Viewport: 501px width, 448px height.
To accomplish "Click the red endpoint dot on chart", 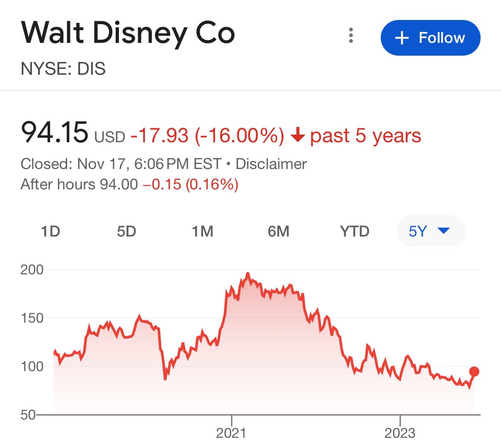I will click(474, 372).
